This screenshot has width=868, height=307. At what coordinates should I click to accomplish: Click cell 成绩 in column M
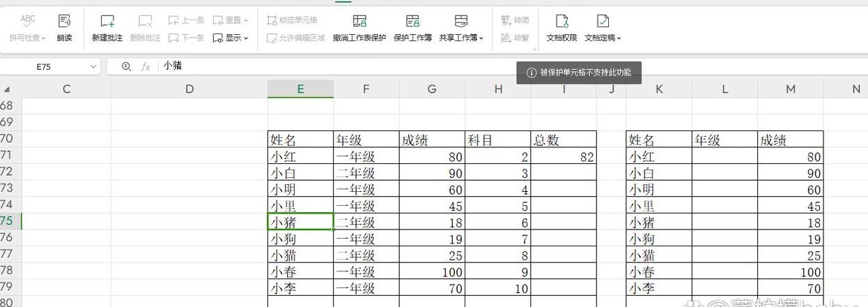coord(790,139)
